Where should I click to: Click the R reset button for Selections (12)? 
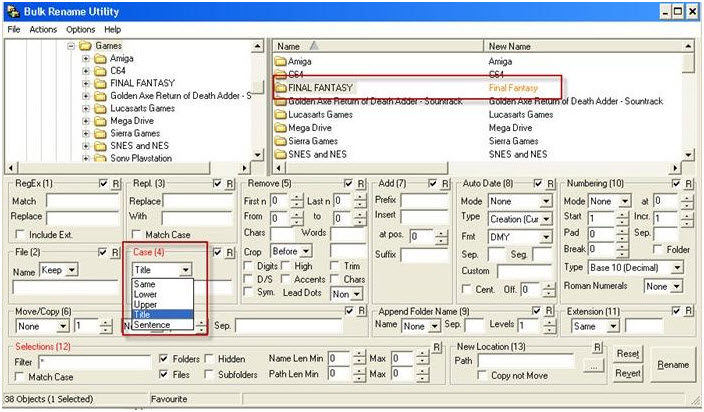437,347
